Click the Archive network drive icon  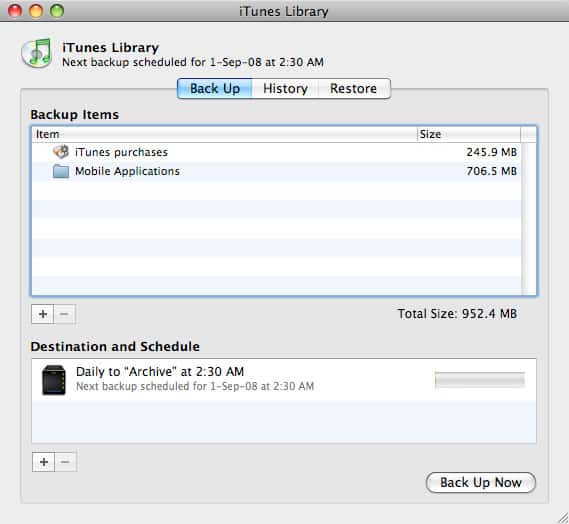[x=54, y=380]
